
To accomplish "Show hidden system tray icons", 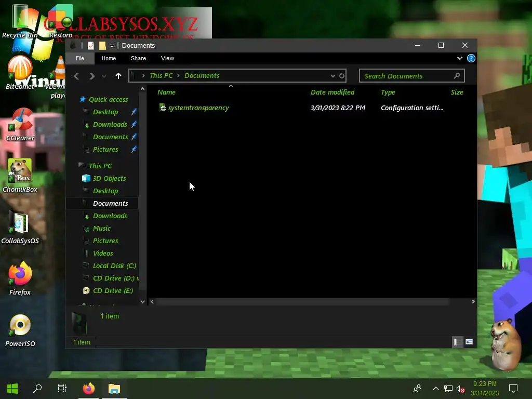I will tap(436, 389).
